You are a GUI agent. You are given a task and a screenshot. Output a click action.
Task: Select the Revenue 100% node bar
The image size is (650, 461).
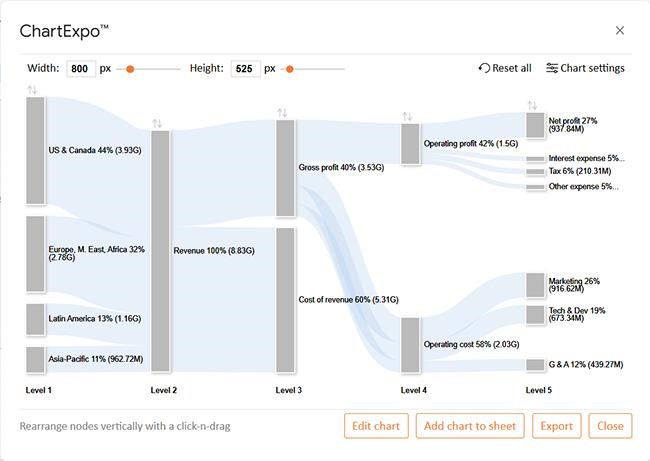point(160,250)
